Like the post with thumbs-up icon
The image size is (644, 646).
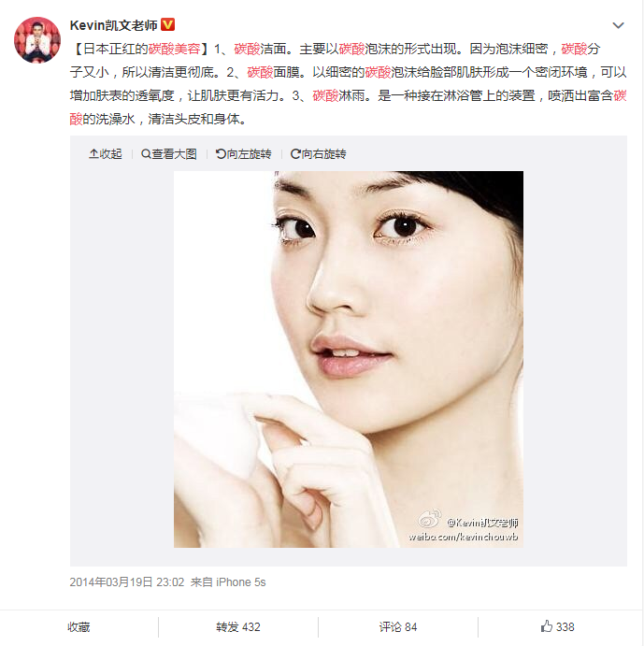pyautogui.click(x=547, y=626)
